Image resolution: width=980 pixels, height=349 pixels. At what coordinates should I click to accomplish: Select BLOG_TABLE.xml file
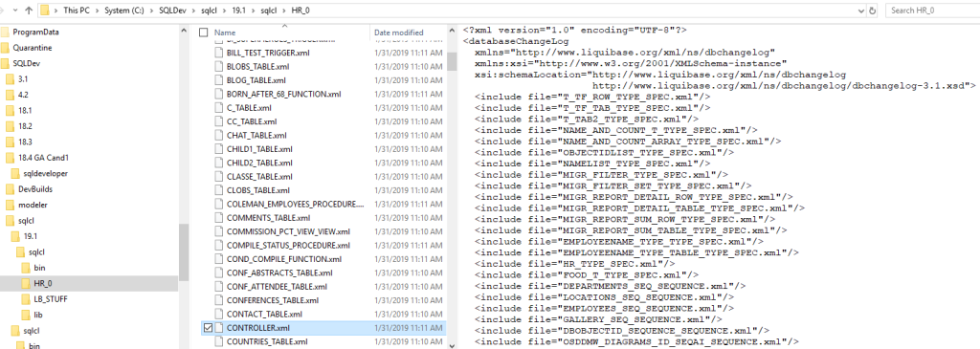pos(256,80)
